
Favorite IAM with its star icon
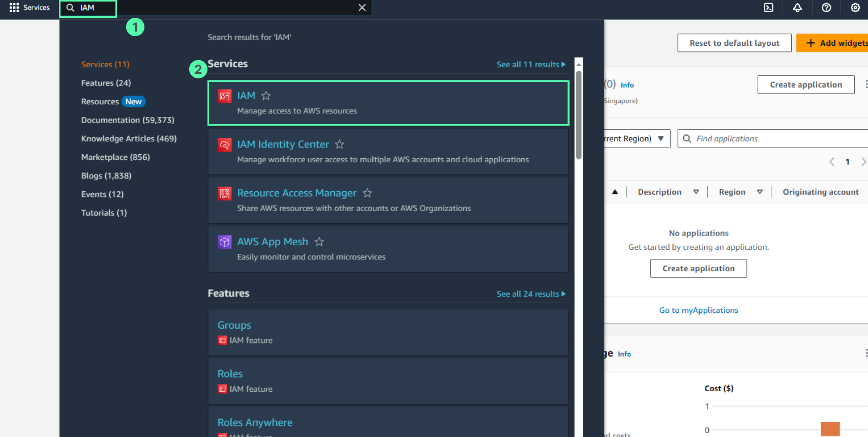[x=266, y=96]
